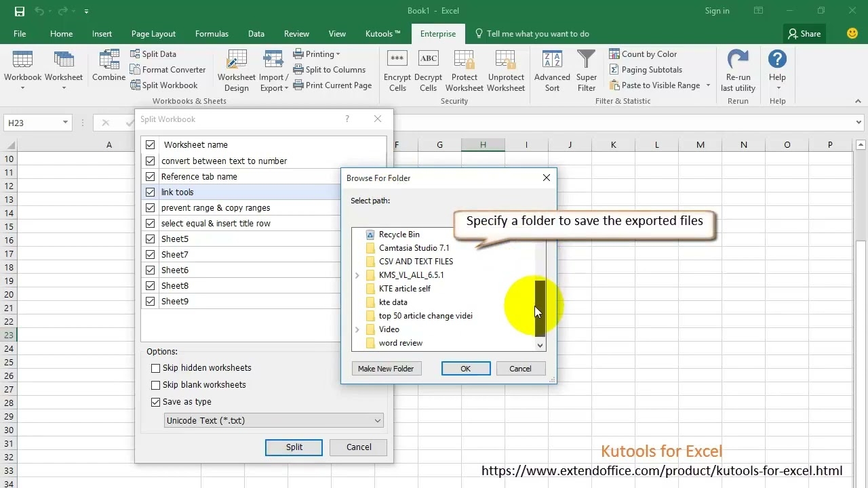Uncheck the Sheet5 checkbox
Screen dimensions: 868x488
pyautogui.click(x=151, y=239)
